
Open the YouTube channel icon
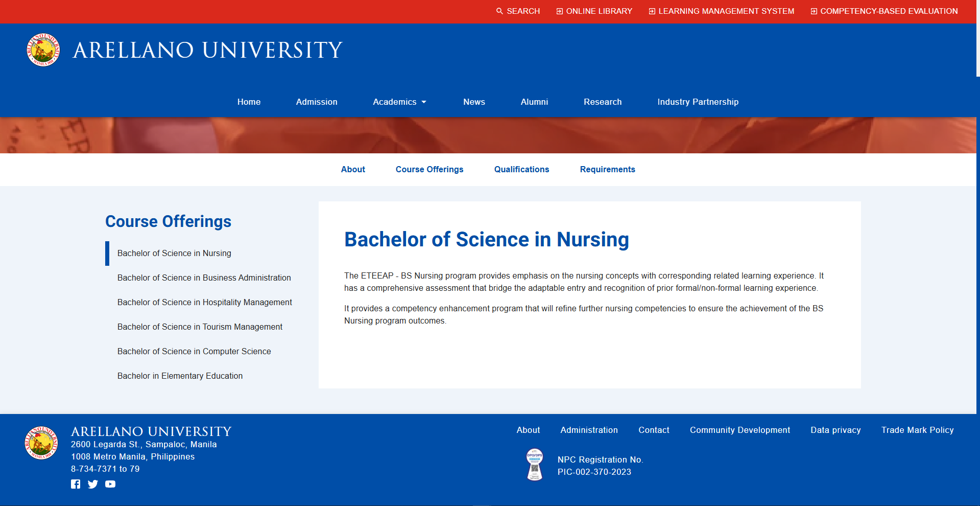coord(110,484)
